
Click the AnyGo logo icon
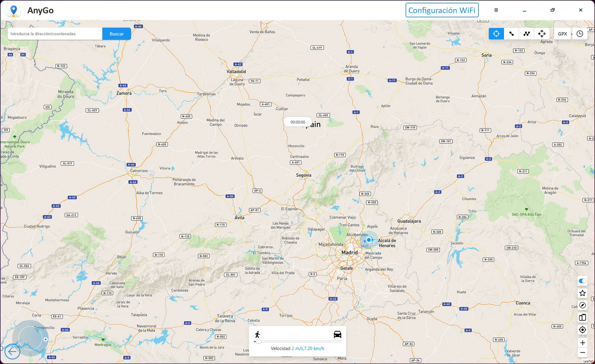point(13,10)
